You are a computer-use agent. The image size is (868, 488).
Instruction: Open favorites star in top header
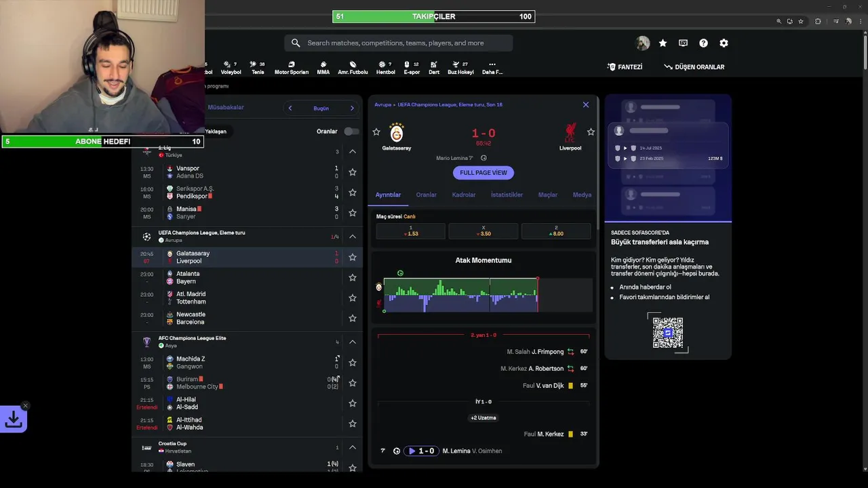663,43
